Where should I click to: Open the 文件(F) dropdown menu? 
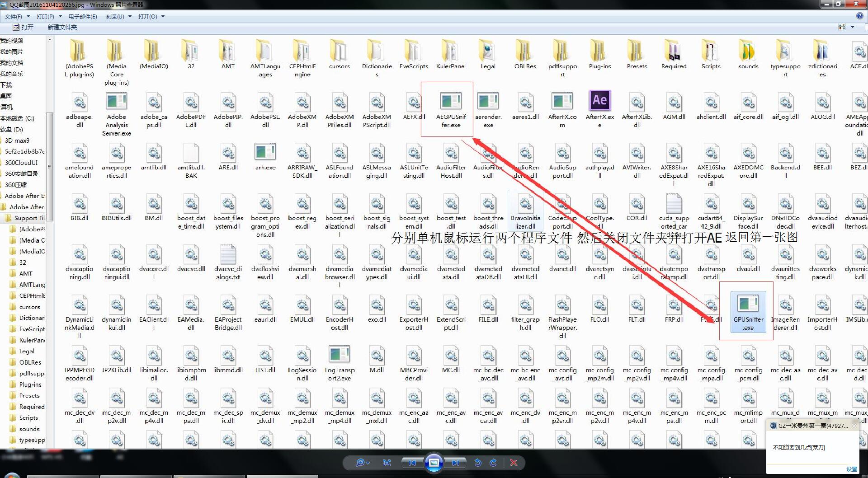tap(14, 16)
